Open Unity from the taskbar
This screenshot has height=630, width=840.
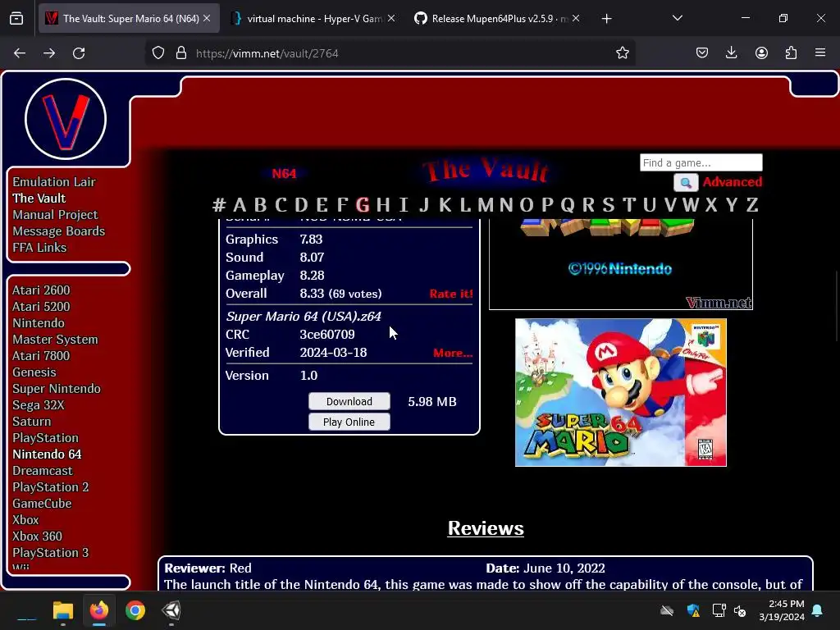[171, 610]
